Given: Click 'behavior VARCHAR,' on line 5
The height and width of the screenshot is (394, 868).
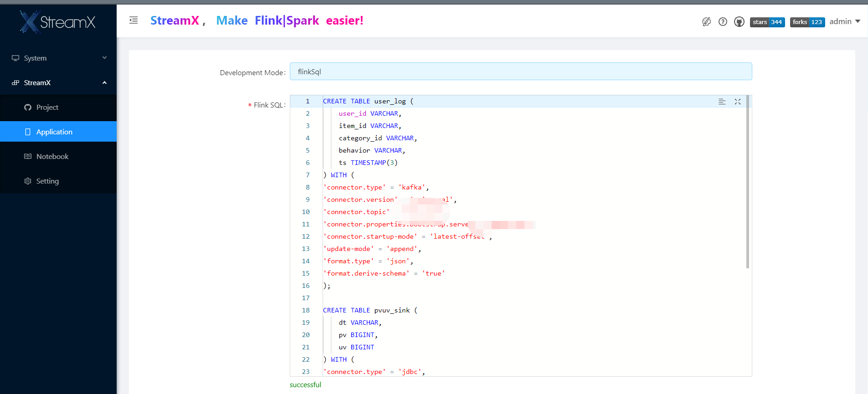Looking at the screenshot, I should [372, 150].
